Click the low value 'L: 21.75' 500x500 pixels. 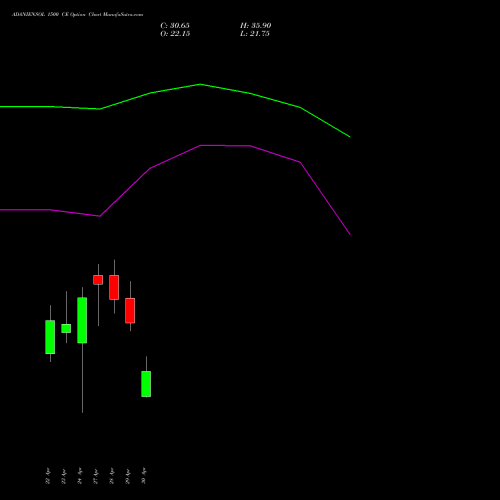pos(255,34)
